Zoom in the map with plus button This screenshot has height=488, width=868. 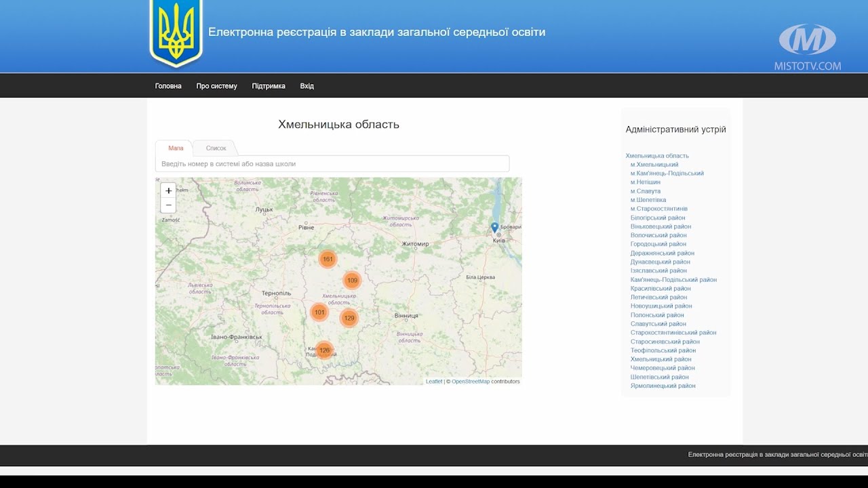[x=168, y=190]
